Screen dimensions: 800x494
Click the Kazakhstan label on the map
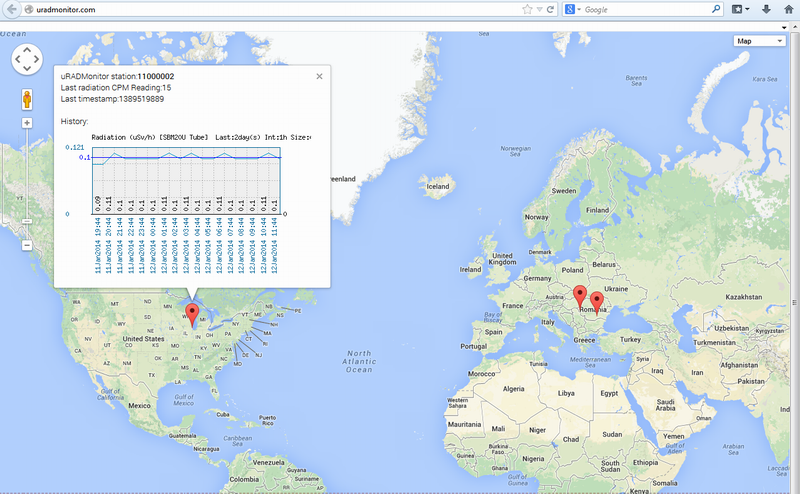pyautogui.click(x=744, y=297)
